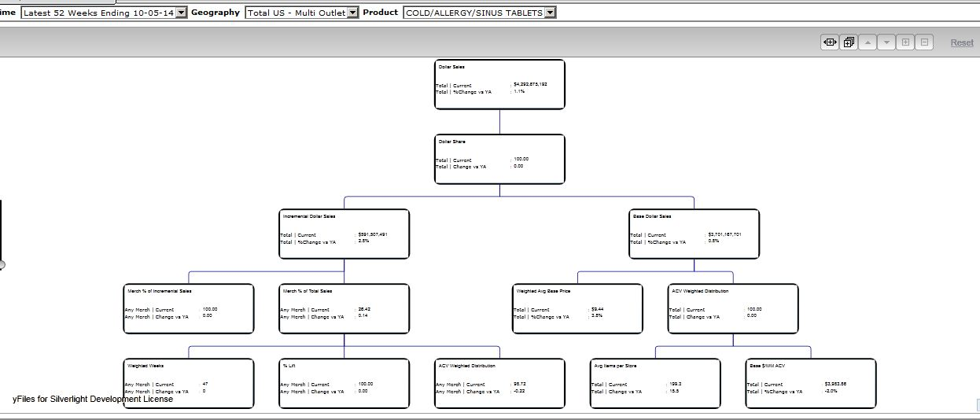Click the Incremental Dollar Sales node

click(344, 234)
